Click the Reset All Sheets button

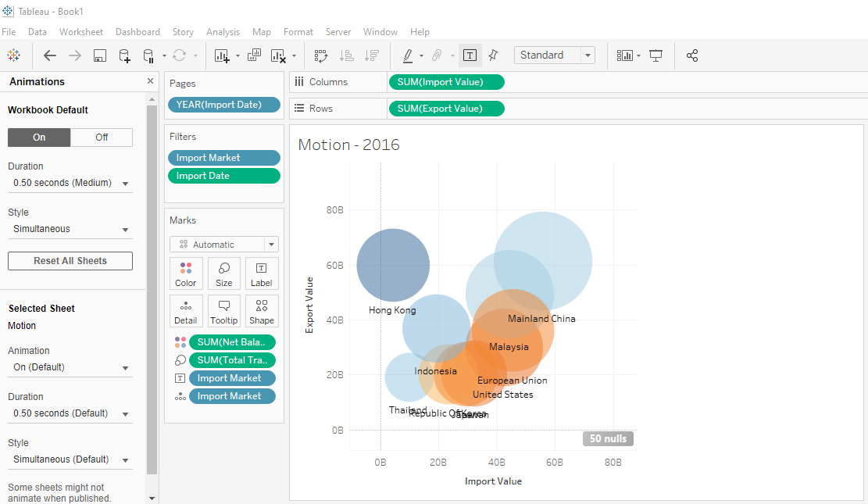(70, 261)
